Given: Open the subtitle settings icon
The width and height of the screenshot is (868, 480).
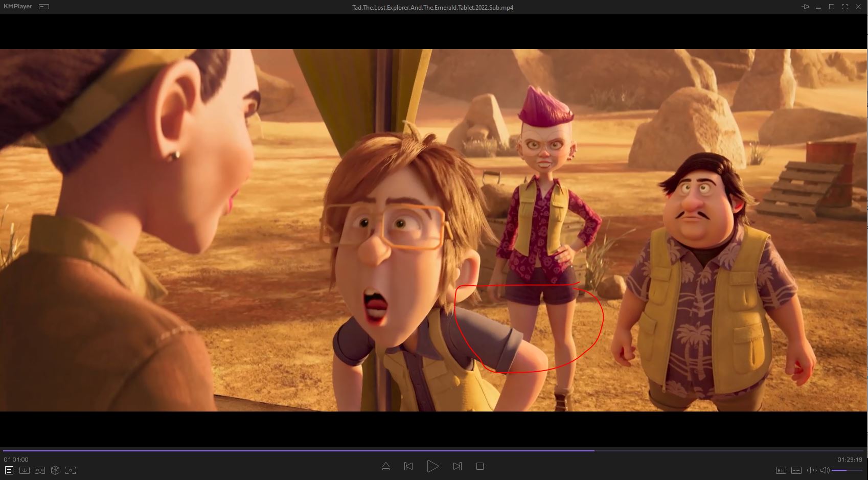Looking at the screenshot, I should click(796, 470).
